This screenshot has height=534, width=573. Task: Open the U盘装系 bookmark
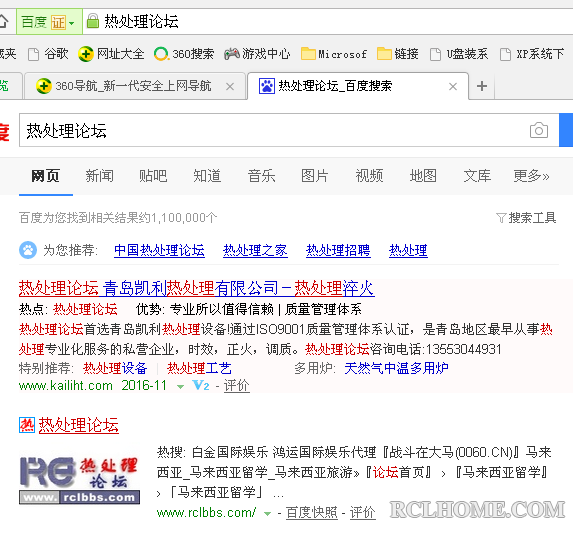click(x=459, y=54)
